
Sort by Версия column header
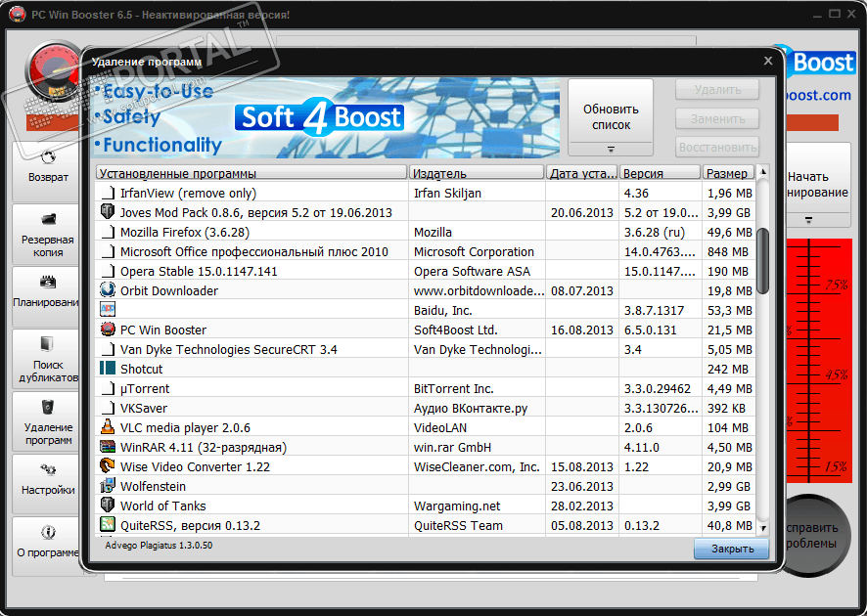point(661,173)
